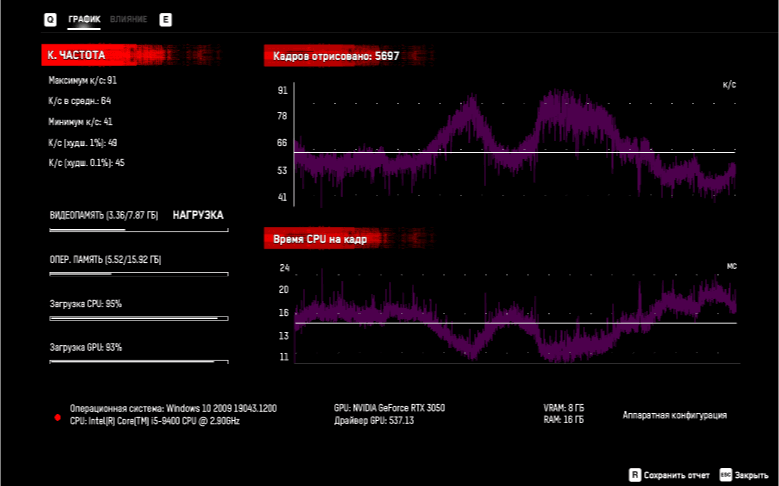Click the 53 value on FPS axis
The height and width of the screenshot is (486, 779).
(282, 171)
